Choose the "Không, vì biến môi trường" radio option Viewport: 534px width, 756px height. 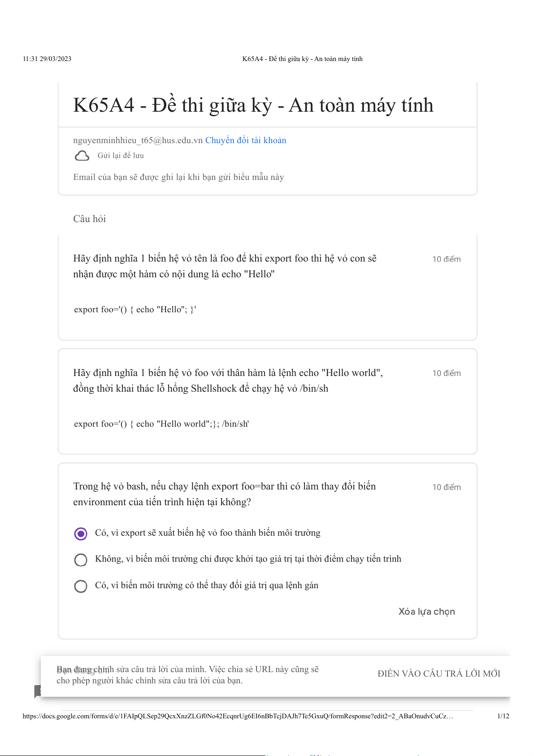pos(81,559)
